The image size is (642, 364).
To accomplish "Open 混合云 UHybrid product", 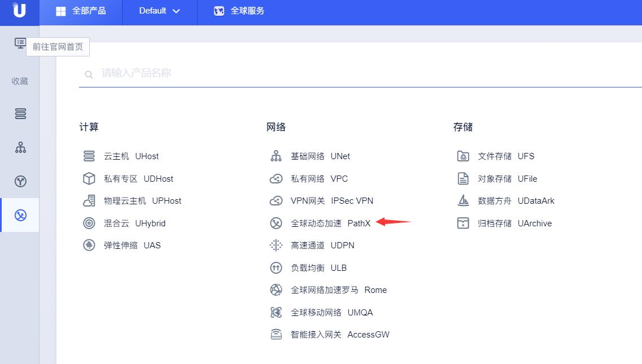I will (135, 223).
